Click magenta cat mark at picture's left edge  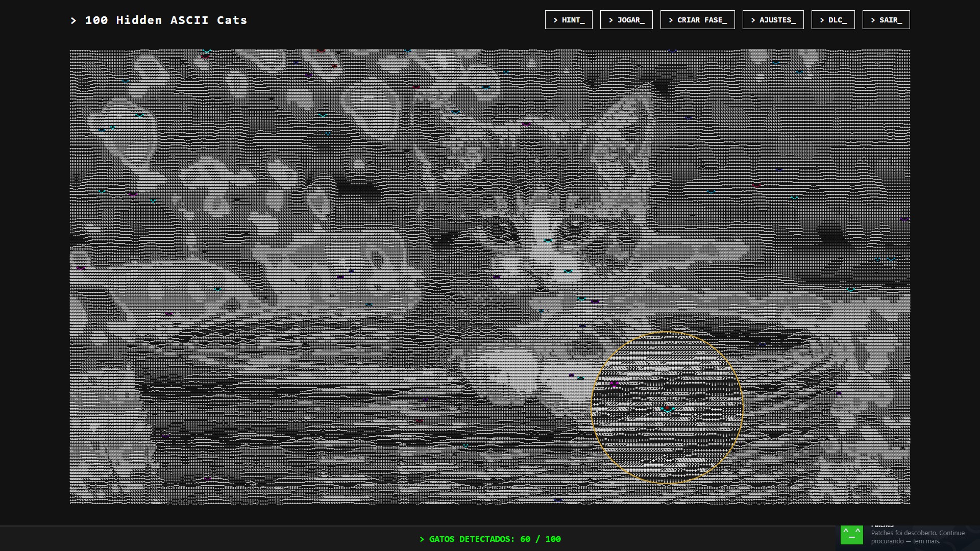tap(81, 267)
